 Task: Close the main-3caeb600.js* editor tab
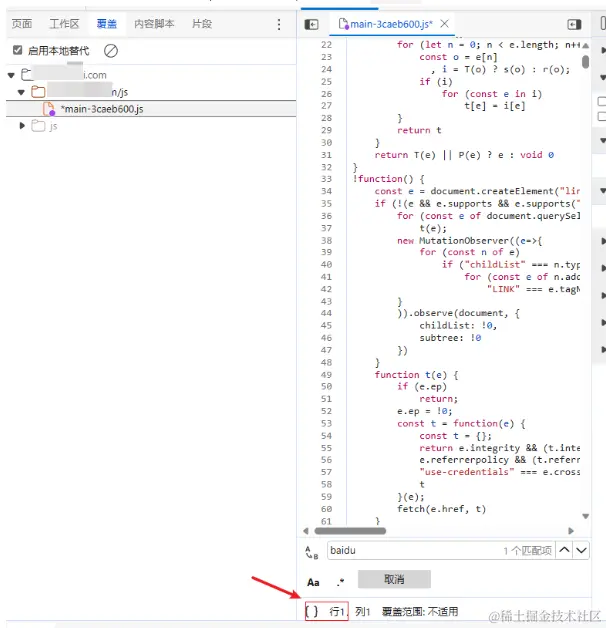444,24
